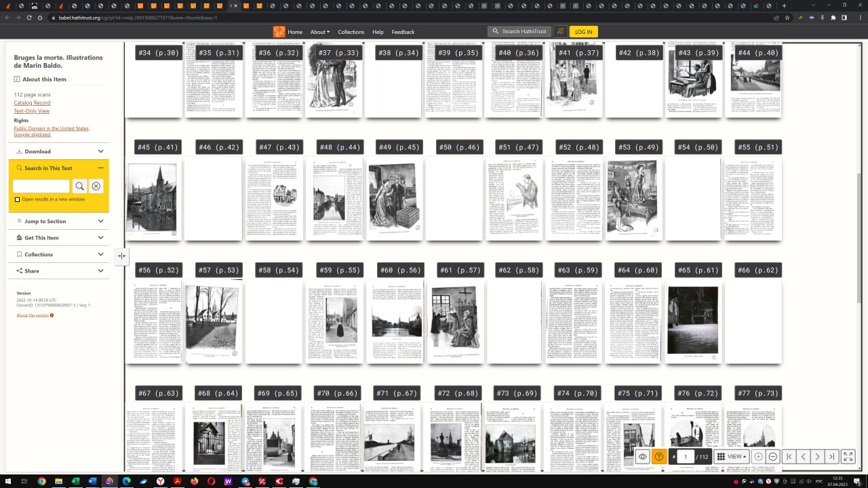The width and height of the screenshot is (868, 488).
Task: Open a new browser tab
Action: 785,5
